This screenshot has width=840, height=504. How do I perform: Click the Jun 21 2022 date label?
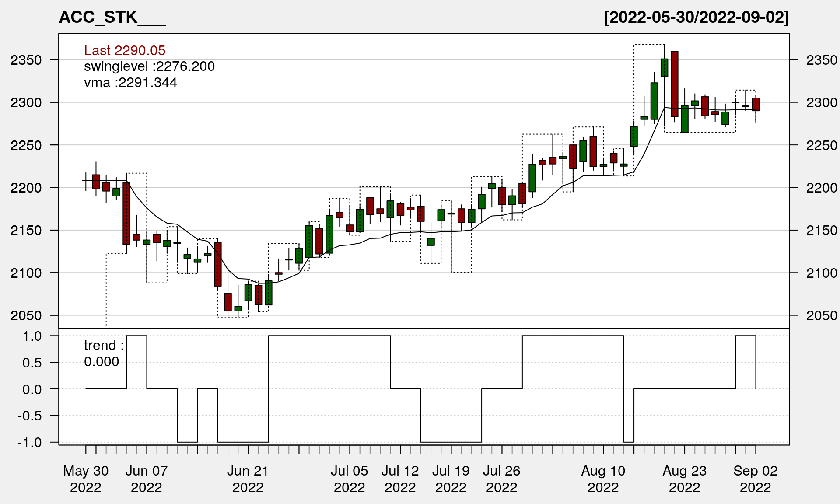(248, 479)
